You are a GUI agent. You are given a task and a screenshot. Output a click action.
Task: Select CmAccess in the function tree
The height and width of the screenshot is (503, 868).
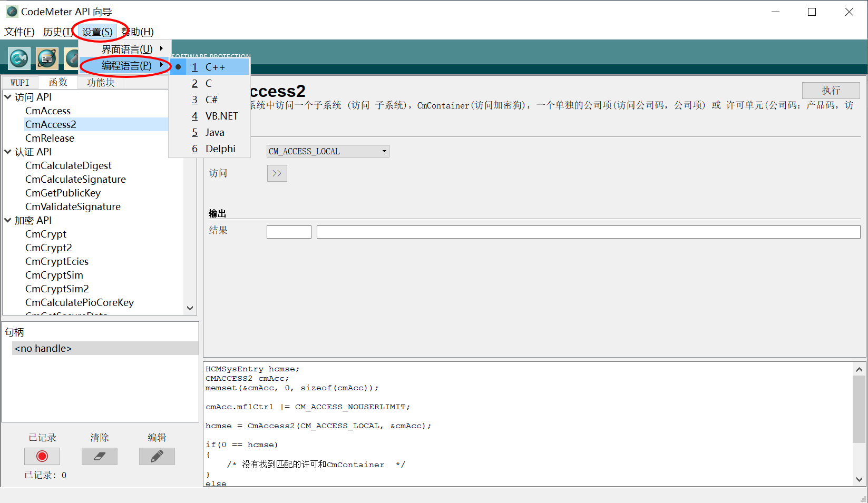[48, 111]
